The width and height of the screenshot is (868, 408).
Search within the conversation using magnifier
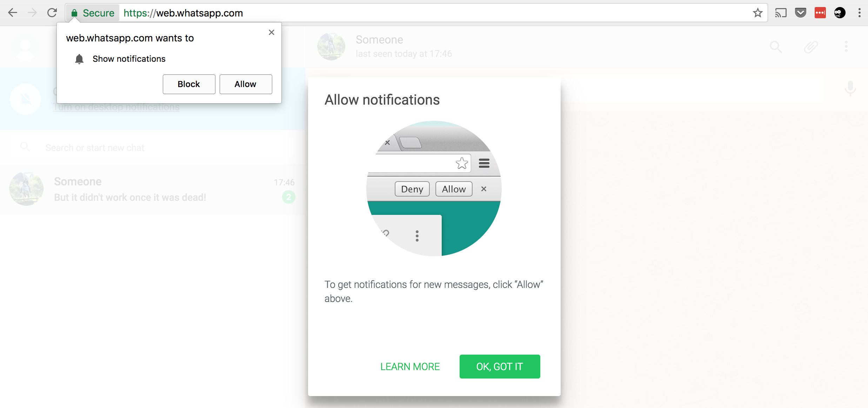(x=776, y=47)
